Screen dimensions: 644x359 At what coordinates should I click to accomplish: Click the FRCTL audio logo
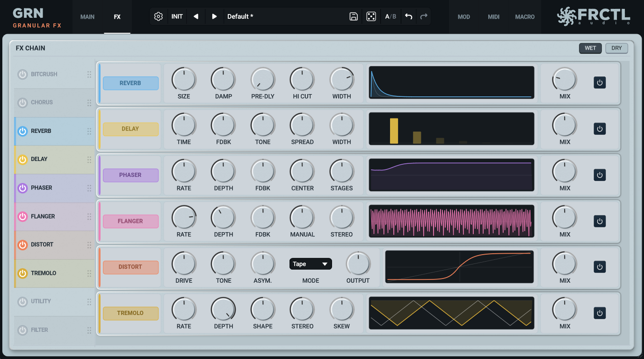593,16
